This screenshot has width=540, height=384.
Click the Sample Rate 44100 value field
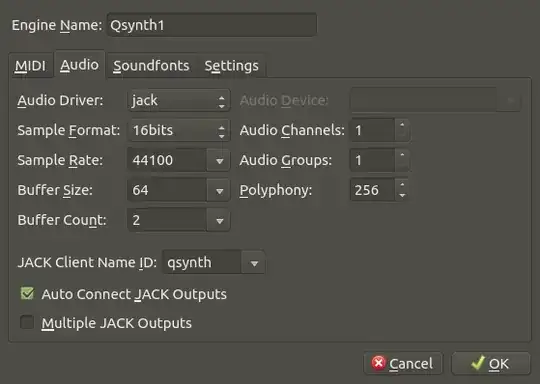167,160
